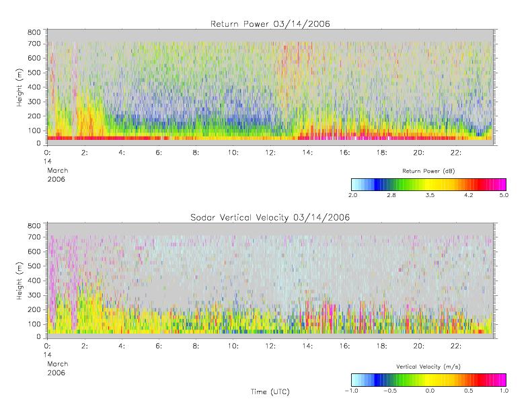
Task: Click the Vertical Velocity (m/s) color bar
Action: pyautogui.click(x=428, y=380)
